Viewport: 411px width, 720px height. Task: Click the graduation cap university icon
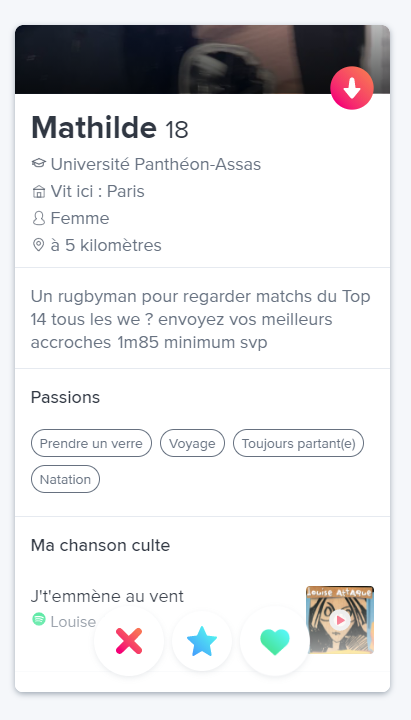tap(39, 163)
